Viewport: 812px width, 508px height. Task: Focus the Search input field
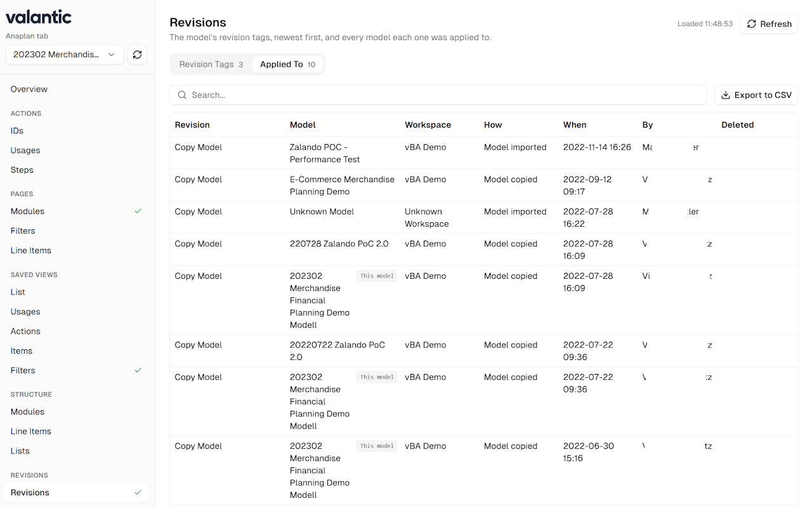pyautogui.click(x=438, y=95)
